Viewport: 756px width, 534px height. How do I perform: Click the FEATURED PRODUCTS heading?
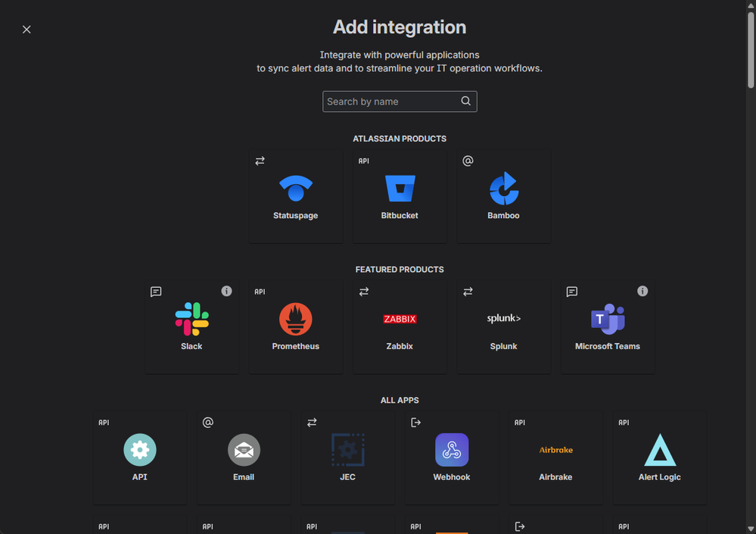(400, 270)
